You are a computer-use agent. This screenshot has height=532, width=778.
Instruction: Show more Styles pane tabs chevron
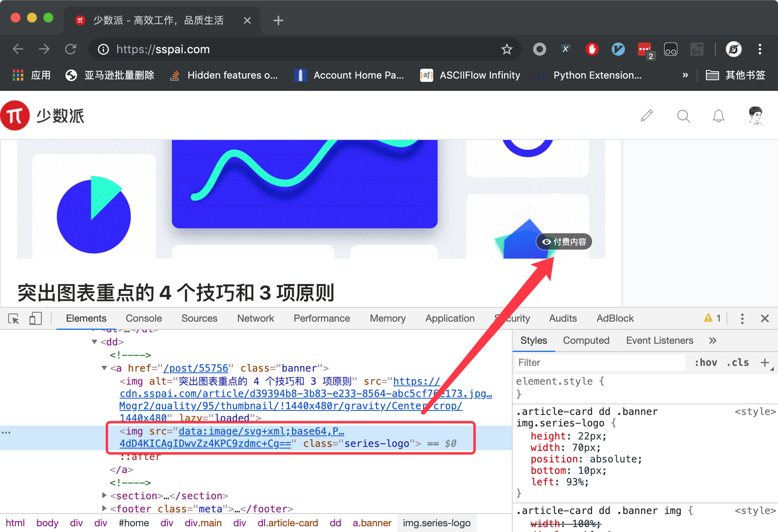point(712,340)
